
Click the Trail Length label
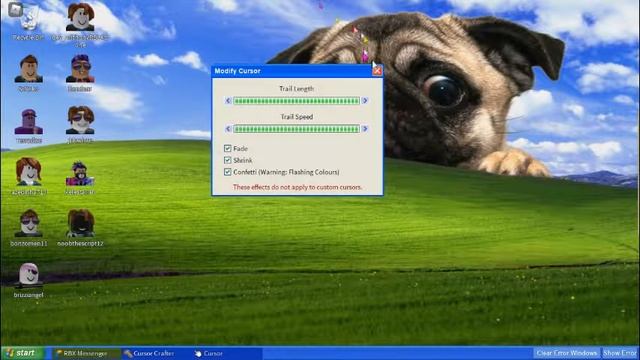(x=296, y=89)
